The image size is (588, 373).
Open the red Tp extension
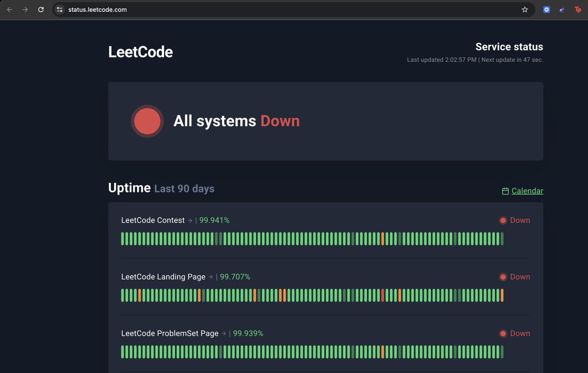click(577, 9)
